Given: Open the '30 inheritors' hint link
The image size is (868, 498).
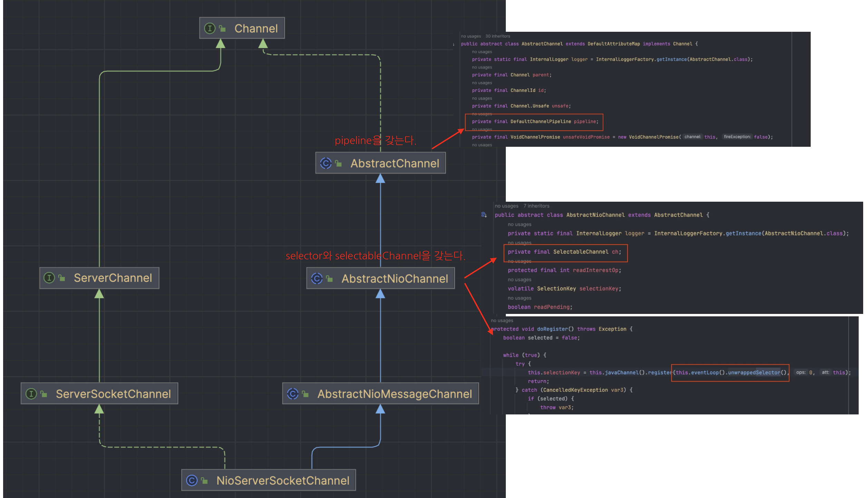Looking at the screenshot, I should pyautogui.click(x=498, y=36).
